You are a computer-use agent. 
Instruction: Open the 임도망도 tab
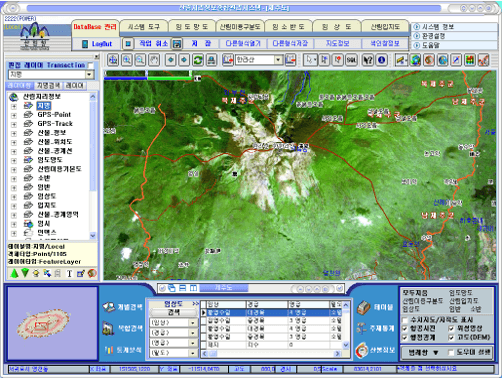(192, 27)
